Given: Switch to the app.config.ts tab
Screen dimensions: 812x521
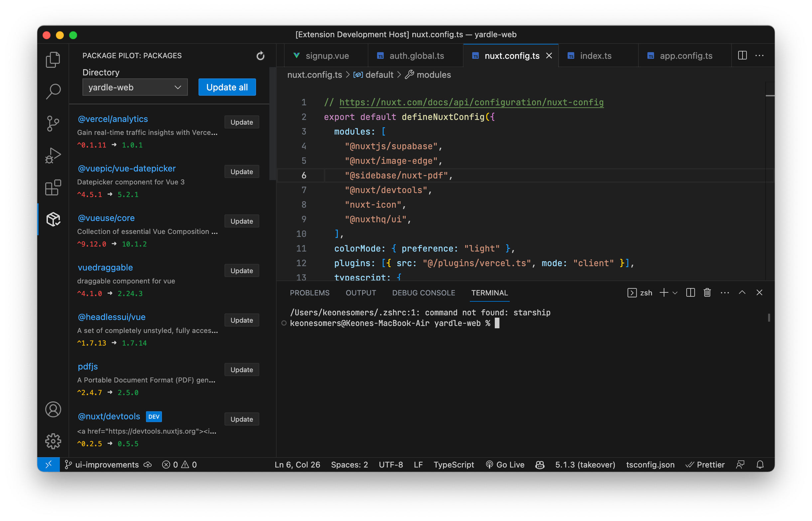Looking at the screenshot, I should (x=684, y=55).
